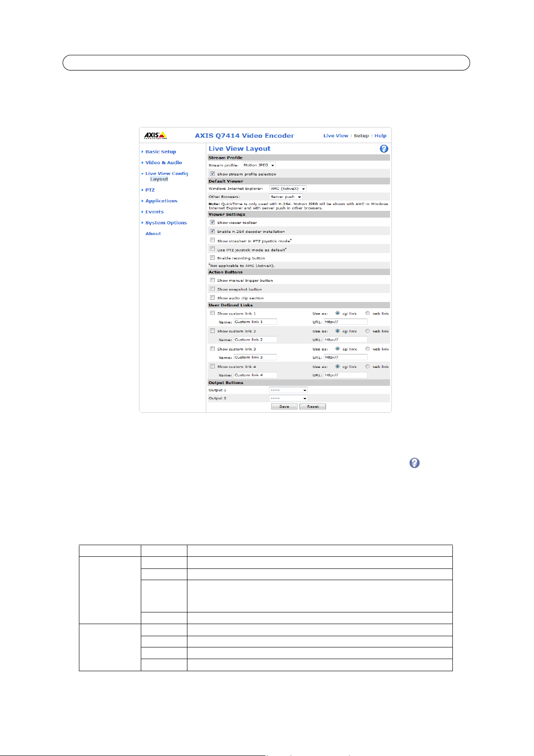Select web link radio for custom link 4

[x=368, y=366]
